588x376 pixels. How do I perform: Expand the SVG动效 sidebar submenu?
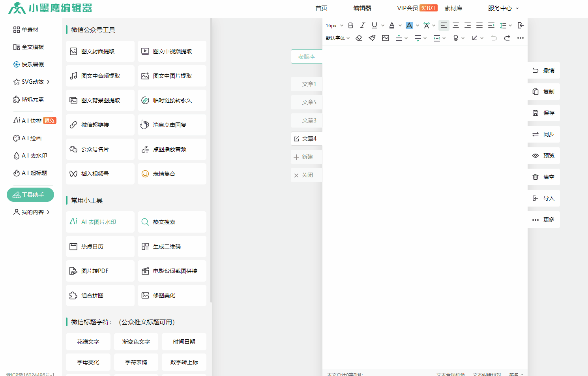point(48,82)
